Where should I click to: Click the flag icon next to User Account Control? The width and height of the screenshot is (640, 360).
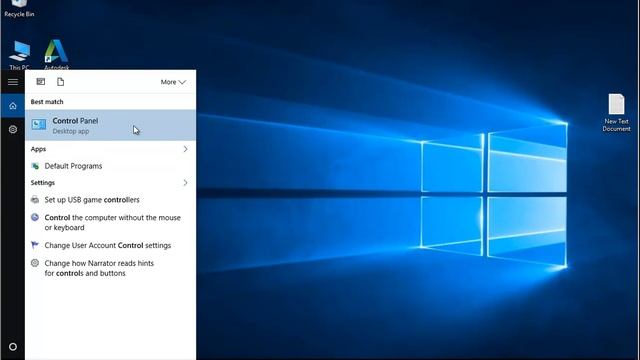[35, 245]
